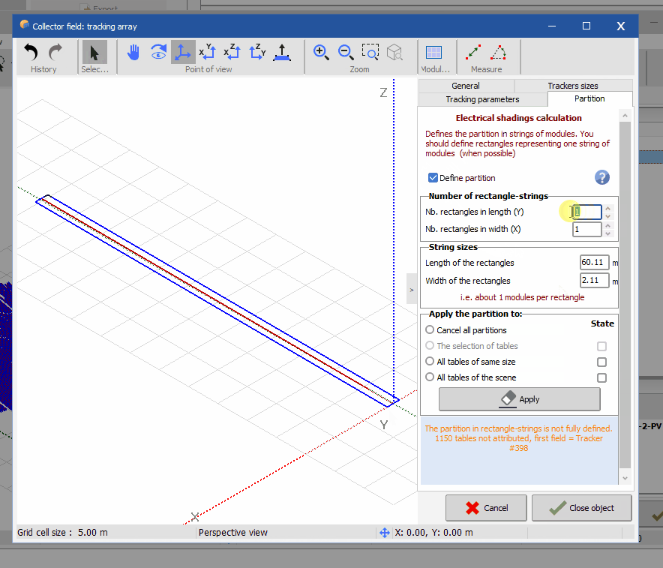Switch to perspective axes view
This screenshot has width=663, height=568.
(183, 52)
